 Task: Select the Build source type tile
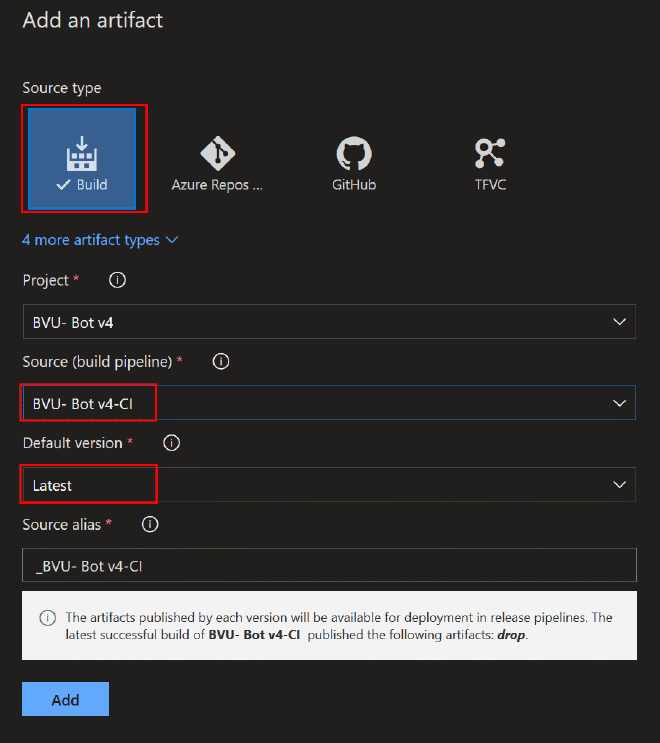82,159
